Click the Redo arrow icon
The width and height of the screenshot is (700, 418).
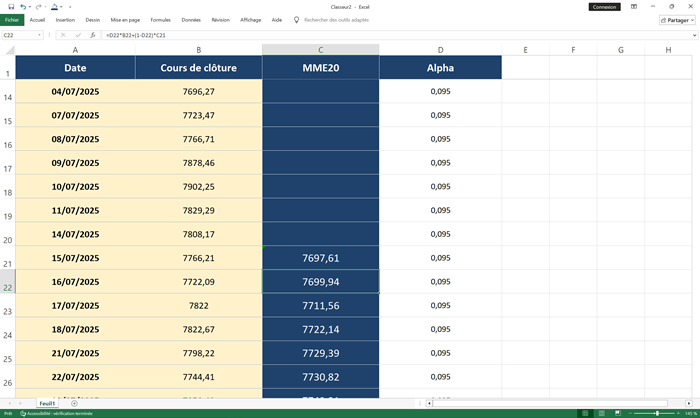pyautogui.click(x=39, y=6)
